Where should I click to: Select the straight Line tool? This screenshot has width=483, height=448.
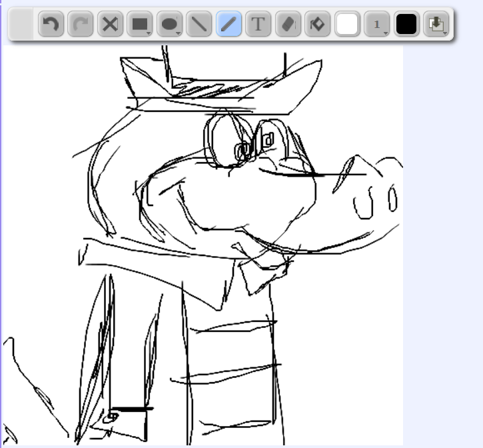(199, 24)
